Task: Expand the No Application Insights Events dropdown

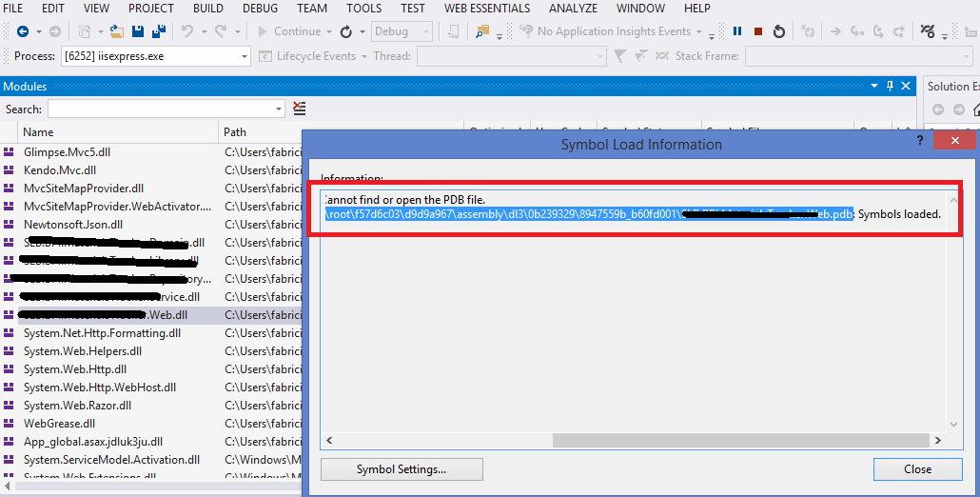Action: [x=699, y=31]
